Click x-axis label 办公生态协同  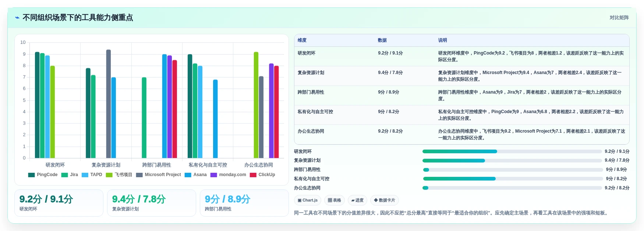click(x=259, y=165)
